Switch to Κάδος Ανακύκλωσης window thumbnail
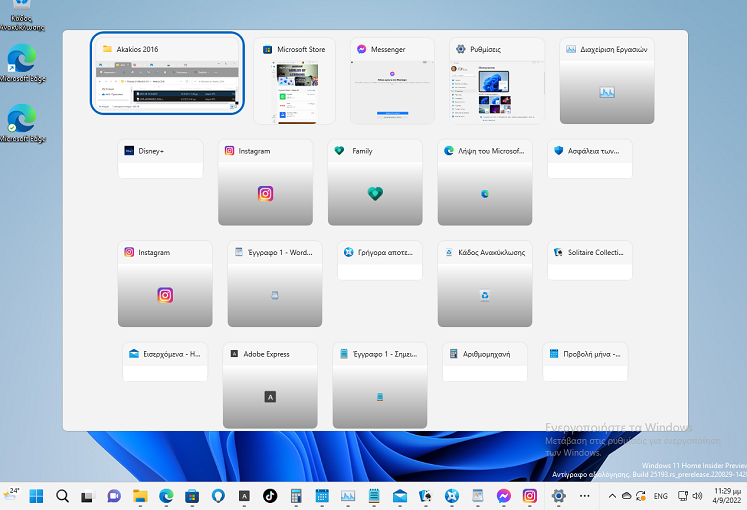 point(485,284)
